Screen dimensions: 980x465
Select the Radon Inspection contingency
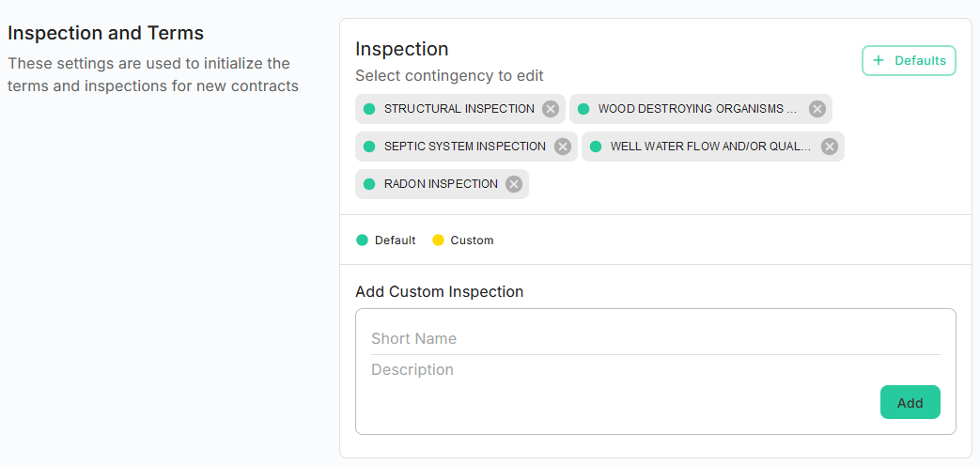click(x=440, y=184)
